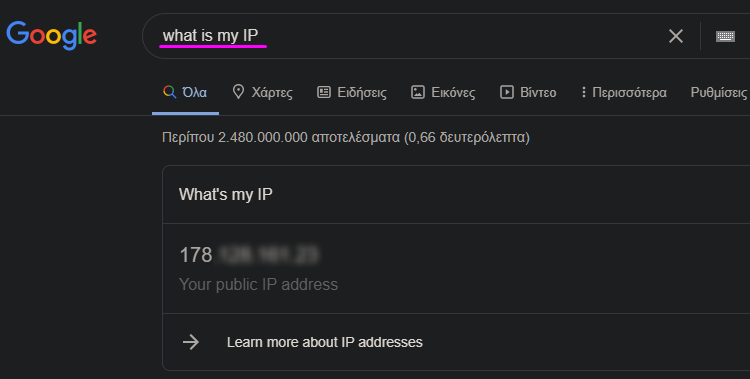The height and width of the screenshot is (379, 750).
Task: Open the Περισσότερα dropdown label
Action: tap(629, 92)
